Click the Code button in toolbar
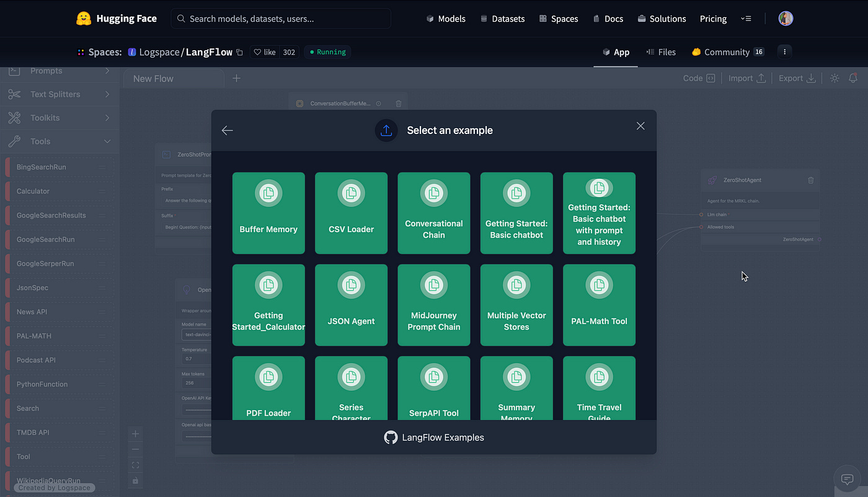This screenshot has width=868, height=497. pyautogui.click(x=699, y=78)
